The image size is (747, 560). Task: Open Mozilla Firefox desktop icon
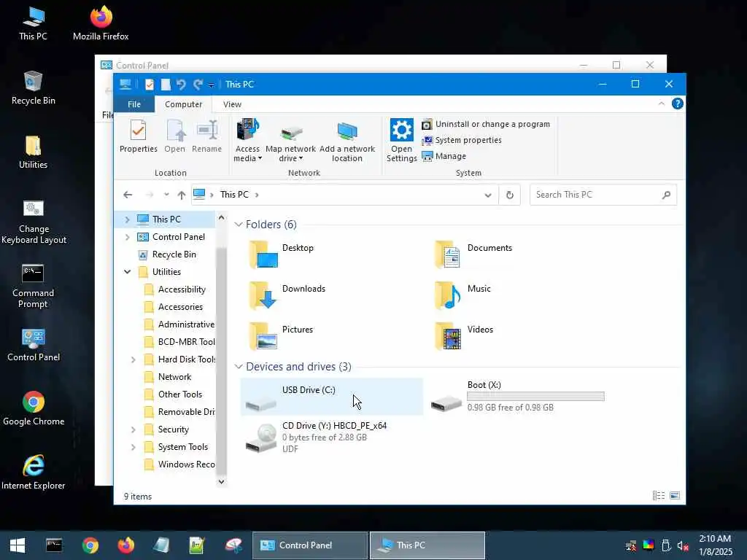point(101,23)
